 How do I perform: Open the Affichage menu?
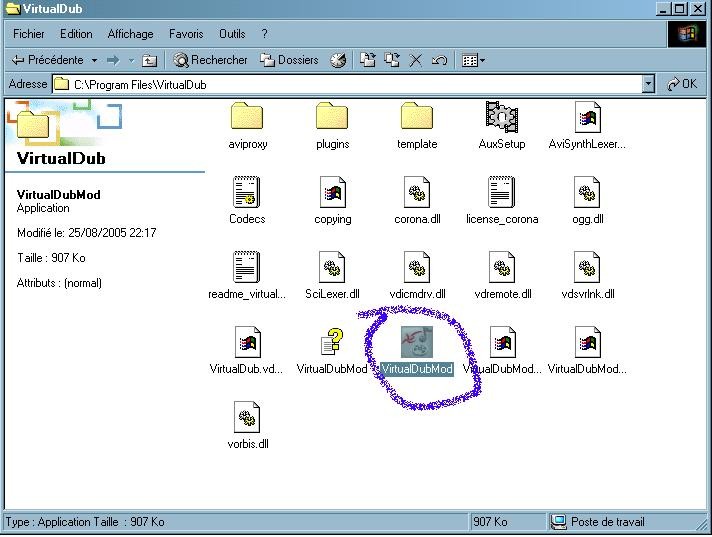(x=130, y=34)
